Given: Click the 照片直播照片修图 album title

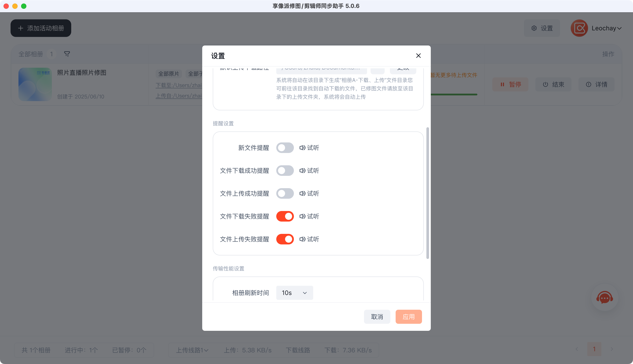Looking at the screenshot, I should (x=82, y=73).
